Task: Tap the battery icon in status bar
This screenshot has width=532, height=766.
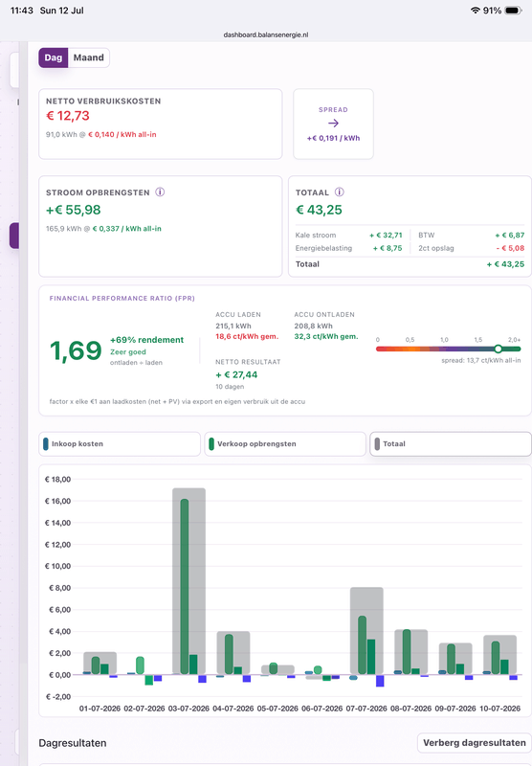Action: (x=513, y=11)
